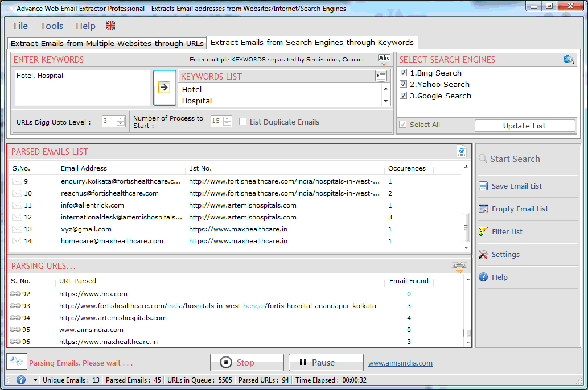The height and width of the screenshot is (390, 588).
Task: Click the Parsing URLs panel collapse icon
Action: tap(459, 266)
